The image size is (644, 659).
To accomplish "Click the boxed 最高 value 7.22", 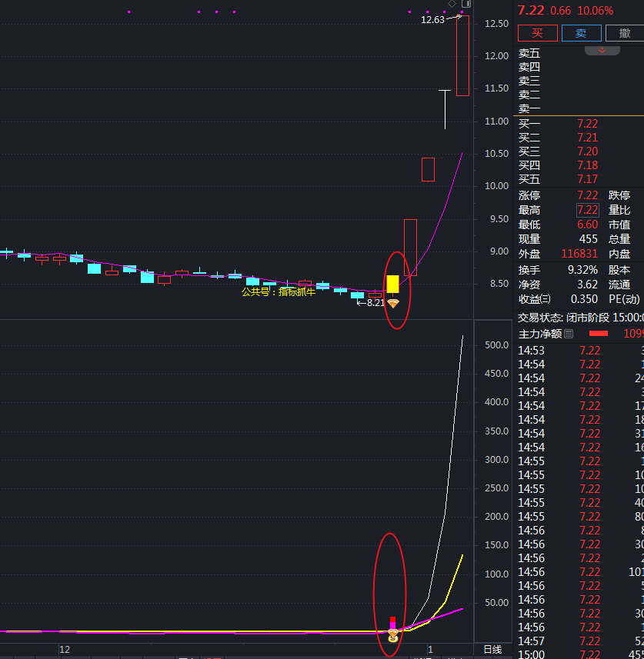I will tap(588, 210).
